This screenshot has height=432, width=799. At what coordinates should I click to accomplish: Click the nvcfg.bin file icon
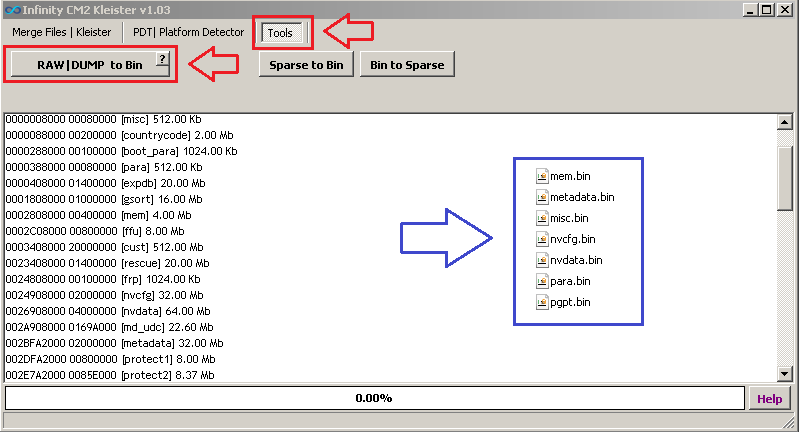[542, 239]
